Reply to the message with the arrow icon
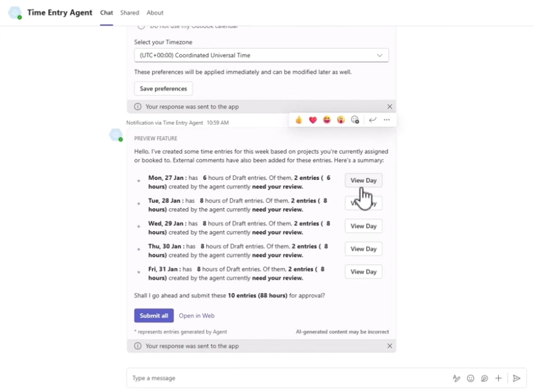 click(x=373, y=120)
